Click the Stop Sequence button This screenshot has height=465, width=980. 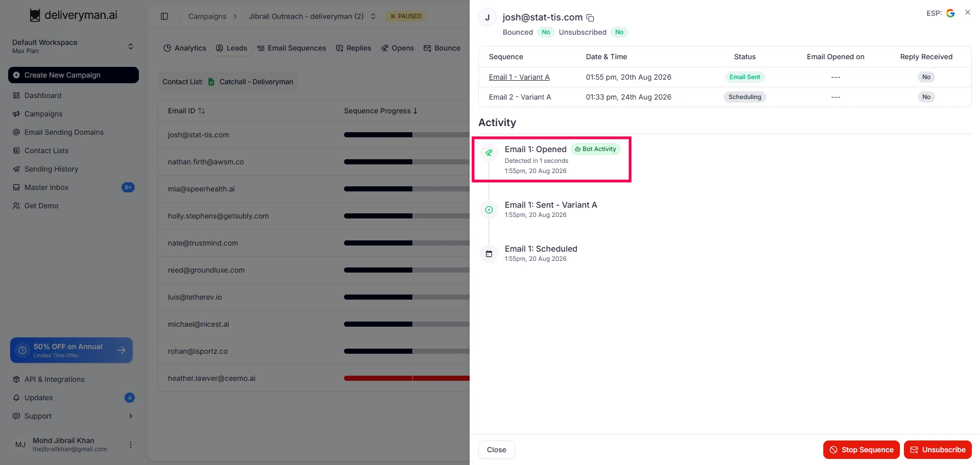tap(862, 450)
